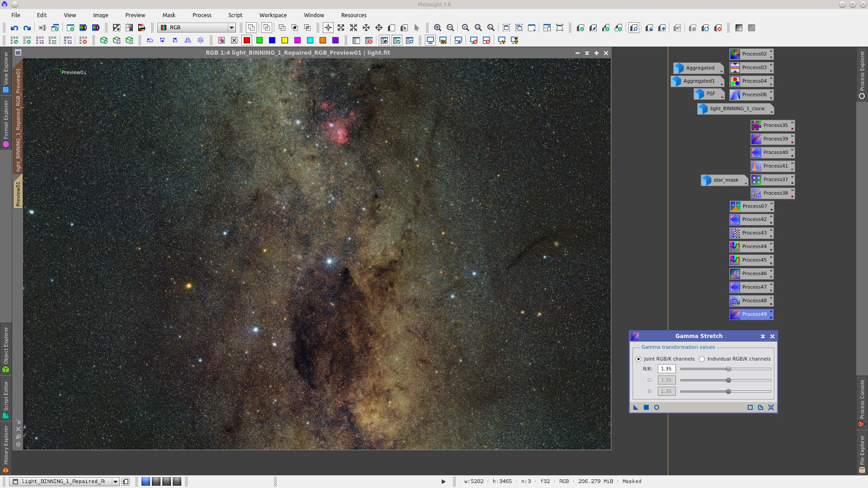
Task: Click the vertical mirror icon
Action: click(x=200, y=40)
